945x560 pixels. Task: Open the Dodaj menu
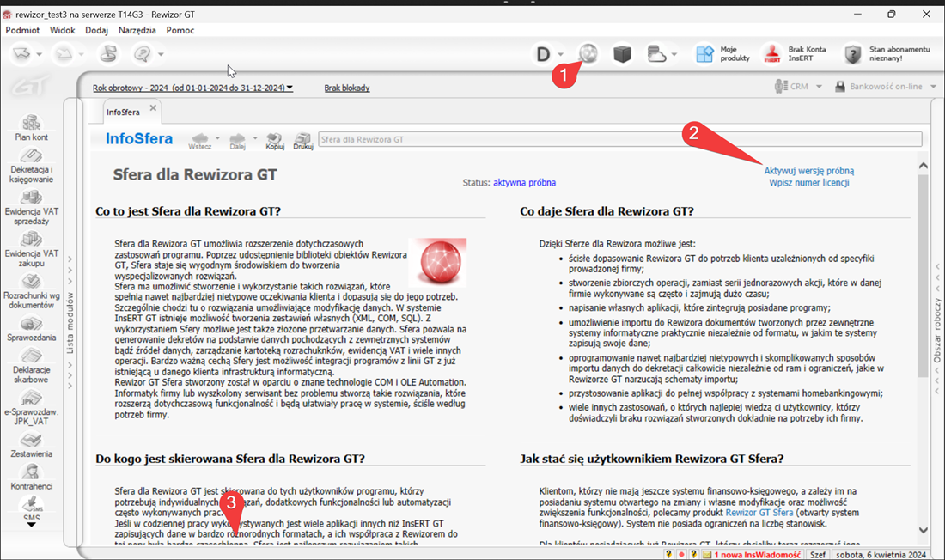click(96, 30)
